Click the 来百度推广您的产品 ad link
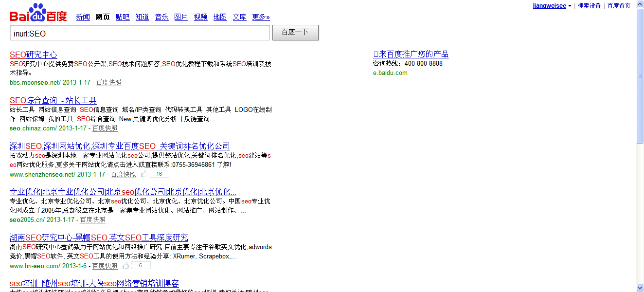The height and width of the screenshot is (292, 644). coord(411,54)
